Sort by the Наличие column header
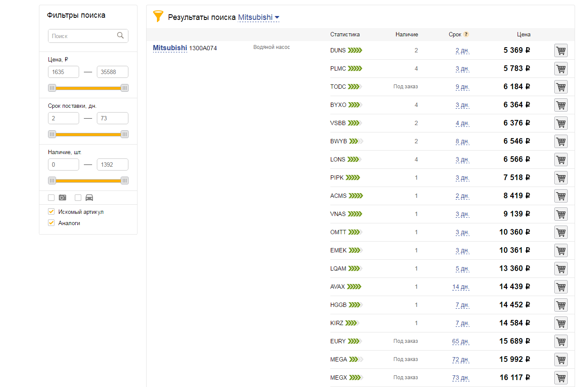 406,35
